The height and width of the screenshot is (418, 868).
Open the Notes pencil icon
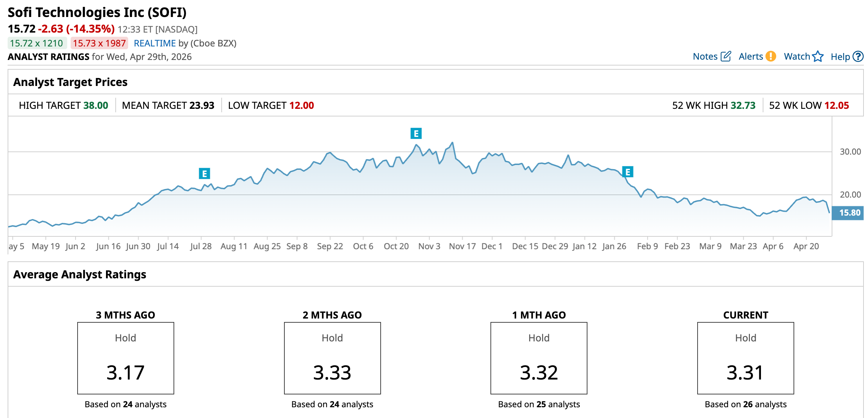726,56
